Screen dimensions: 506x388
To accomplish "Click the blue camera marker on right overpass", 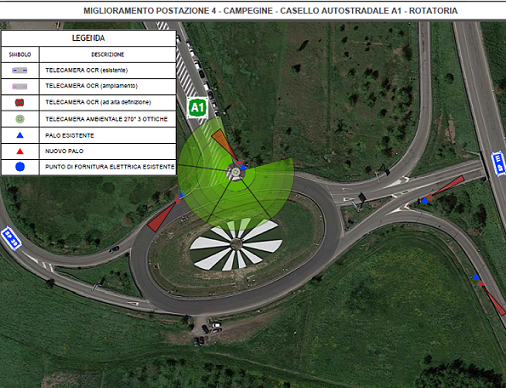I will point(499,163).
